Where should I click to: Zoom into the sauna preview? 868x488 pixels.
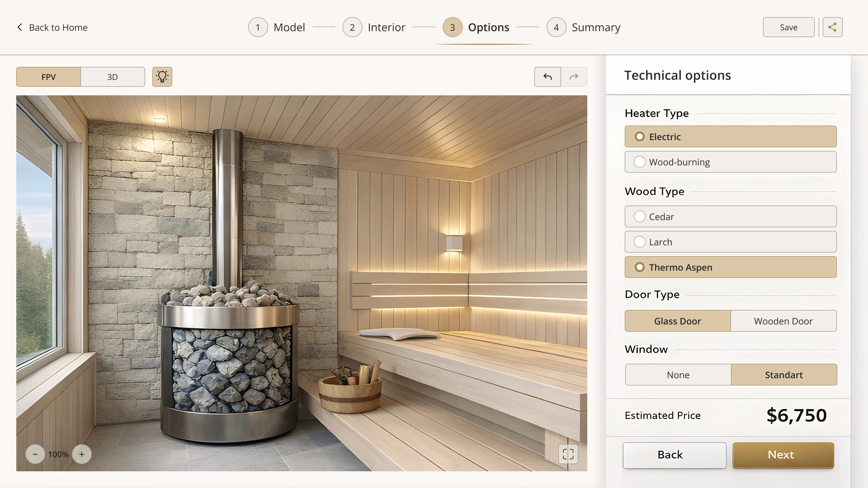[81, 454]
